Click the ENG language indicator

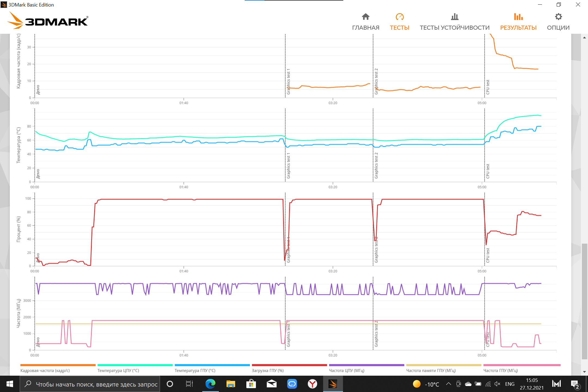coord(510,384)
